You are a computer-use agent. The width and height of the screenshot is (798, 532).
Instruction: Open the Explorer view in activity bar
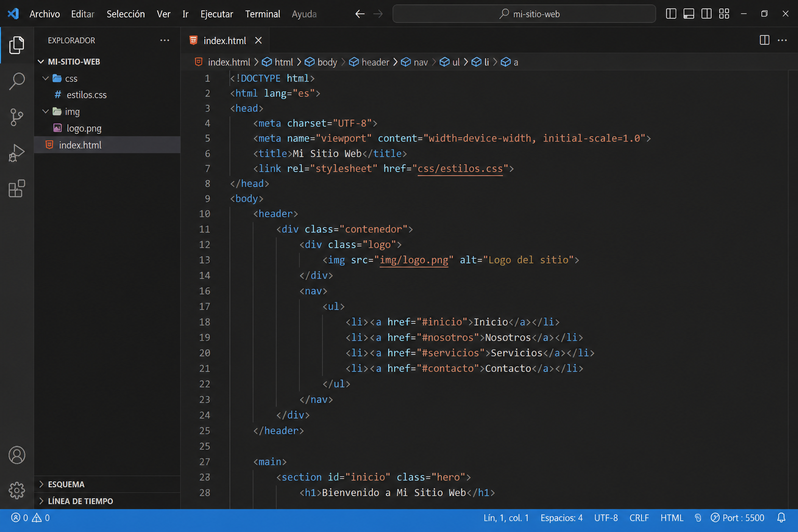point(17,45)
